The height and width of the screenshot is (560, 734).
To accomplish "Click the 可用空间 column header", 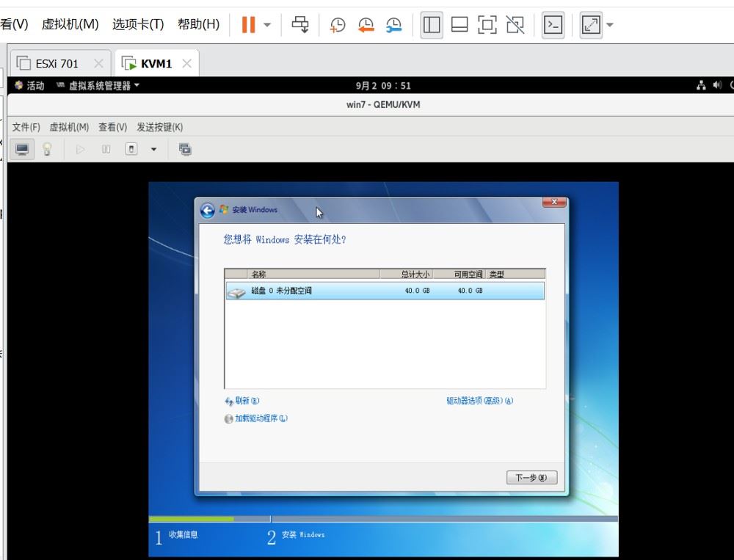I will click(x=459, y=274).
